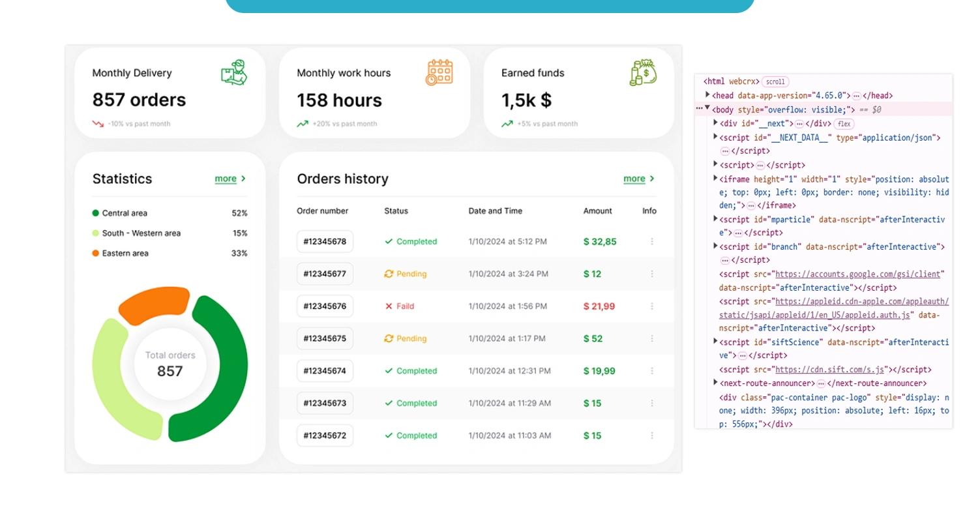Open the info menu for order #12345674

coord(651,371)
